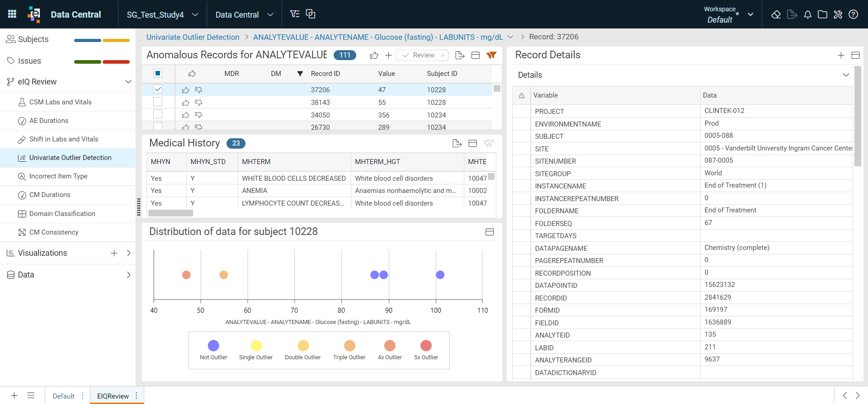The width and height of the screenshot is (868, 404).
Task: Open the Subjects section in sidebar
Action: [x=33, y=39]
